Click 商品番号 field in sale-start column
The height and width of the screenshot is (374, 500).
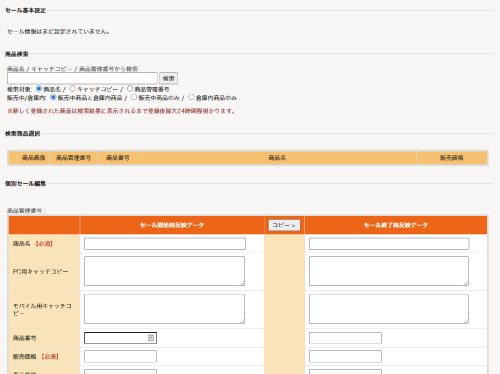[x=120, y=338]
